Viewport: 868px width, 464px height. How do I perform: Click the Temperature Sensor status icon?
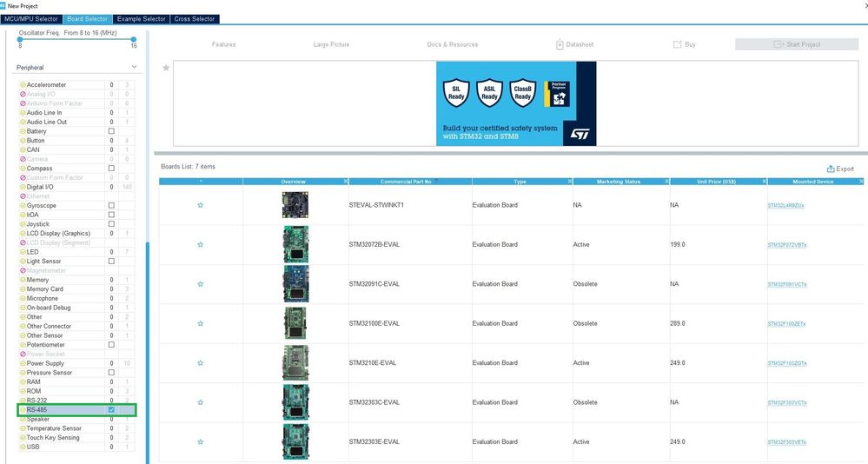click(23, 428)
